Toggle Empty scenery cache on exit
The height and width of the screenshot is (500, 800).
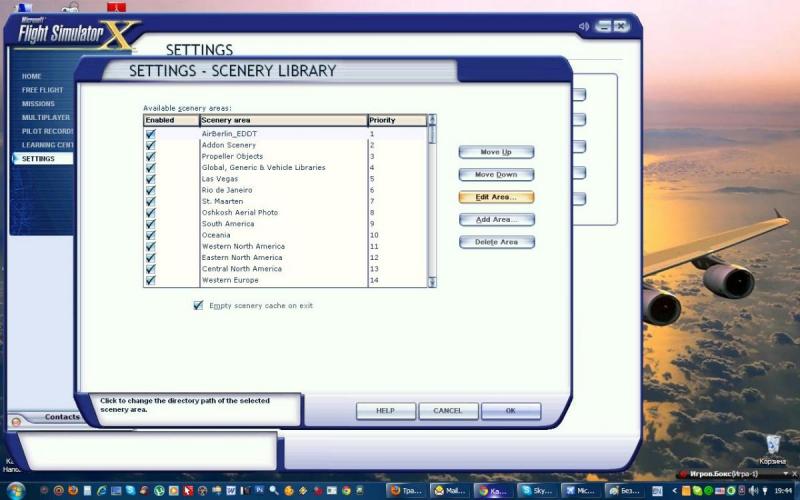pyautogui.click(x=198, y=305)
